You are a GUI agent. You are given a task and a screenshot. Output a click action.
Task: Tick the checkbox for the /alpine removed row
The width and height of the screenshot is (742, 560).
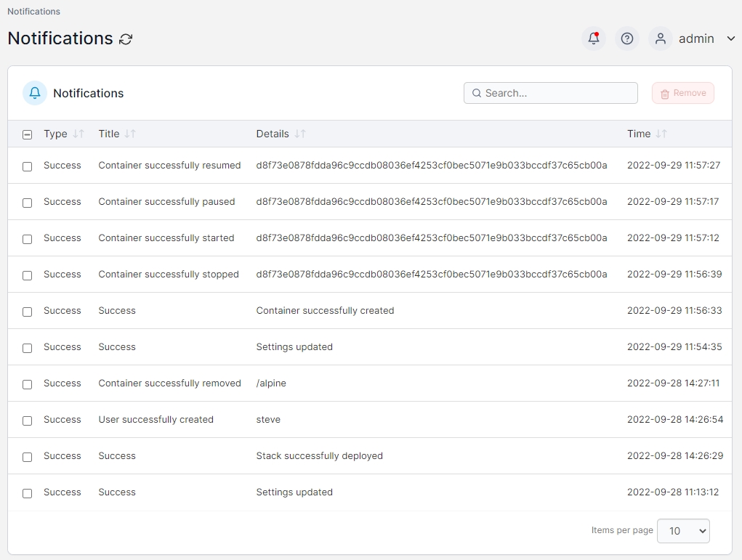coord(28,384)
